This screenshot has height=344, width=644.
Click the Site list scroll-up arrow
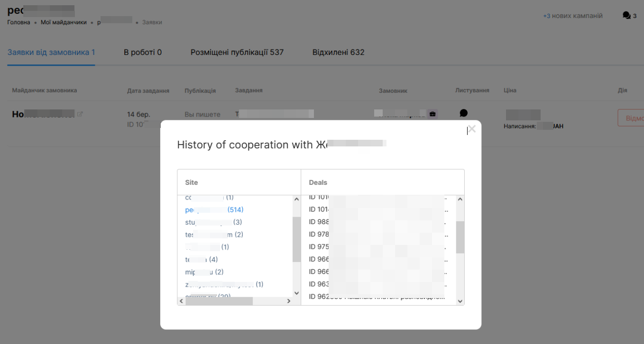(x=297, y=199)
